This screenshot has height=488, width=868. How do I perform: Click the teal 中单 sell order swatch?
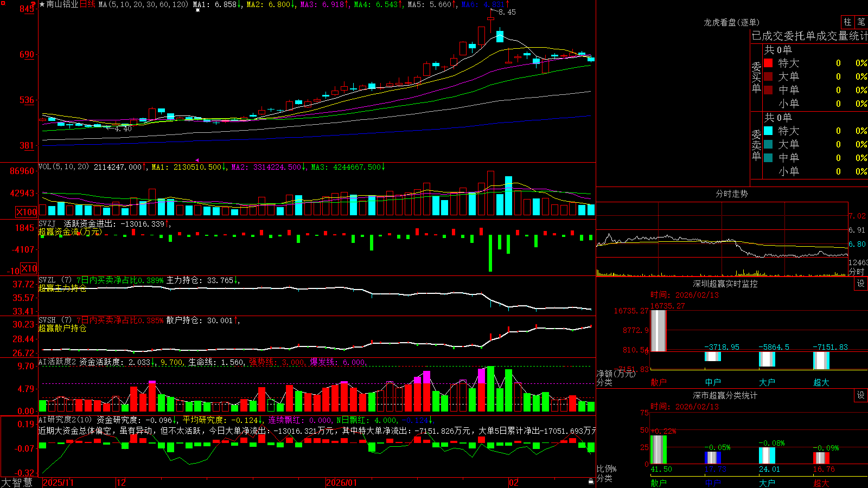click(768, 158)
